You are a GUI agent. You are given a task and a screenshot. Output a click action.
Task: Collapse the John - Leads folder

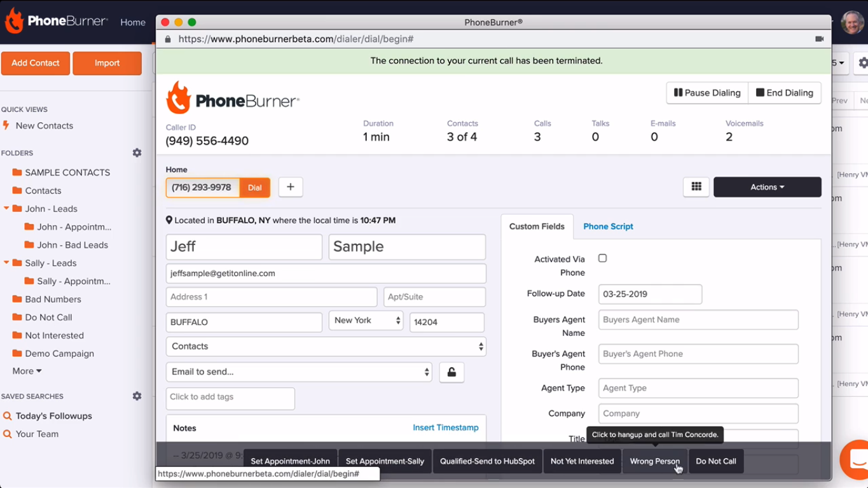(7, 209)
